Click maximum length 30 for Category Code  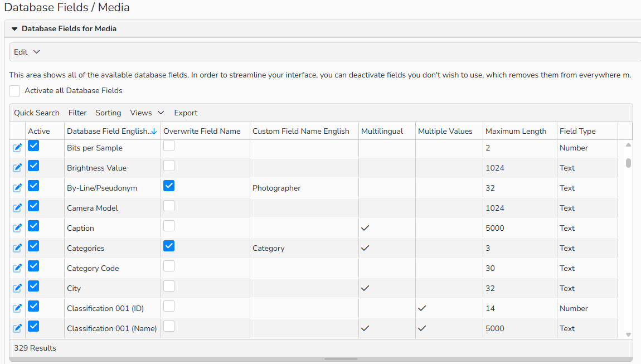coord(490,268)
